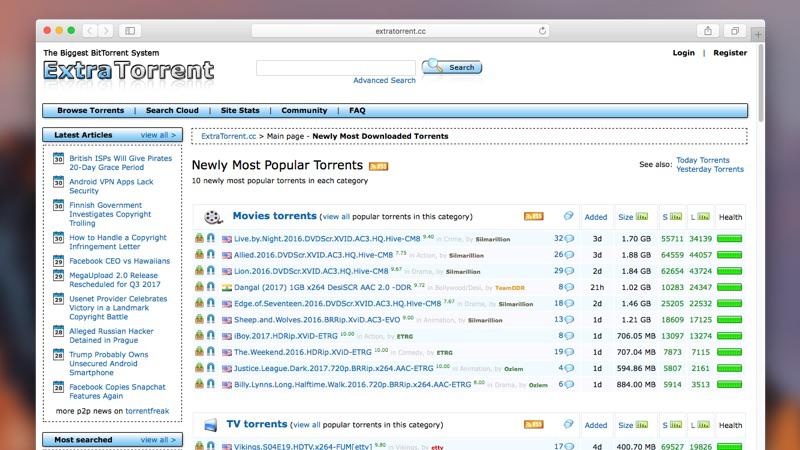Screen dimensions: 800x450
Task: Click uploader TeamDDR on Dangal row
Action: click(510, 288)
